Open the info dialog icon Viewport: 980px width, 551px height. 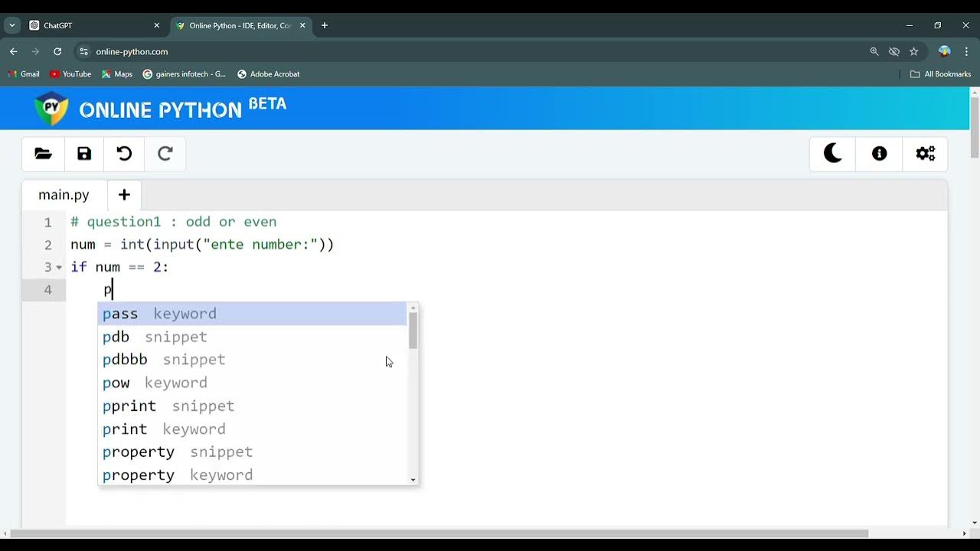click(x=879, y=154)
